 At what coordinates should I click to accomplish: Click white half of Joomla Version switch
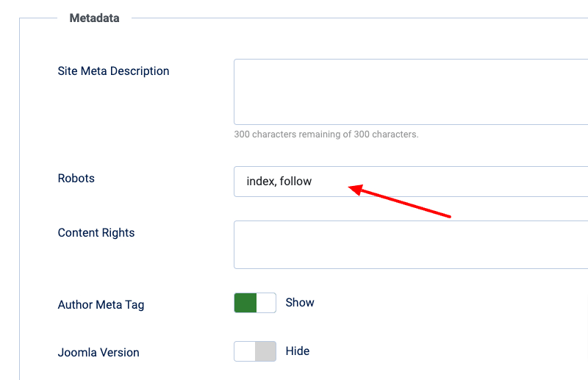[x=245, y=351]
